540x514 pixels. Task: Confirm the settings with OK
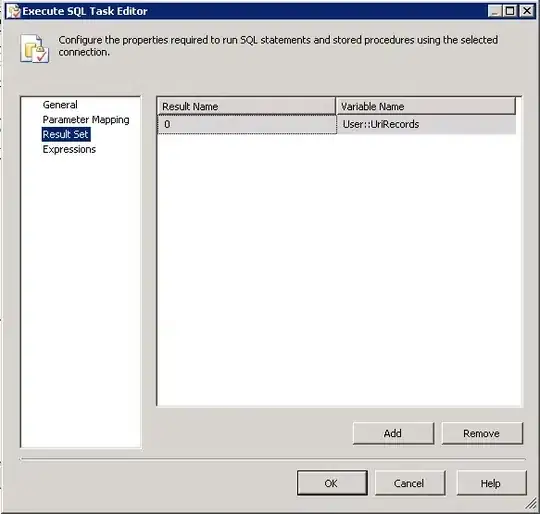click(x=332, y=483)
